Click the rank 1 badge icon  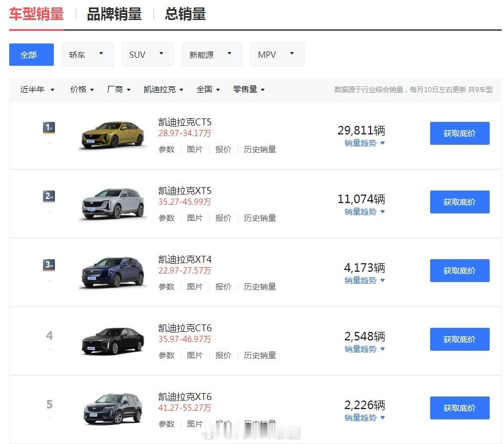click(49, 128)
